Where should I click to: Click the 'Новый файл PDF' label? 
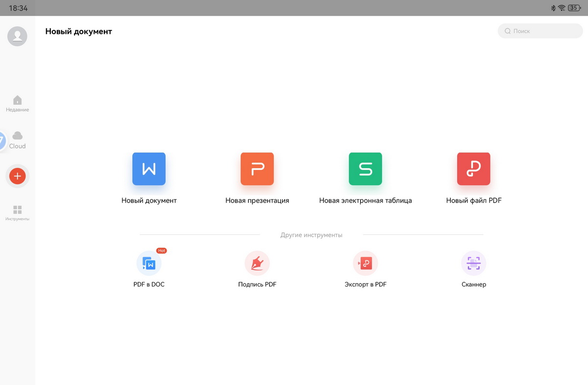click(474, 201)
